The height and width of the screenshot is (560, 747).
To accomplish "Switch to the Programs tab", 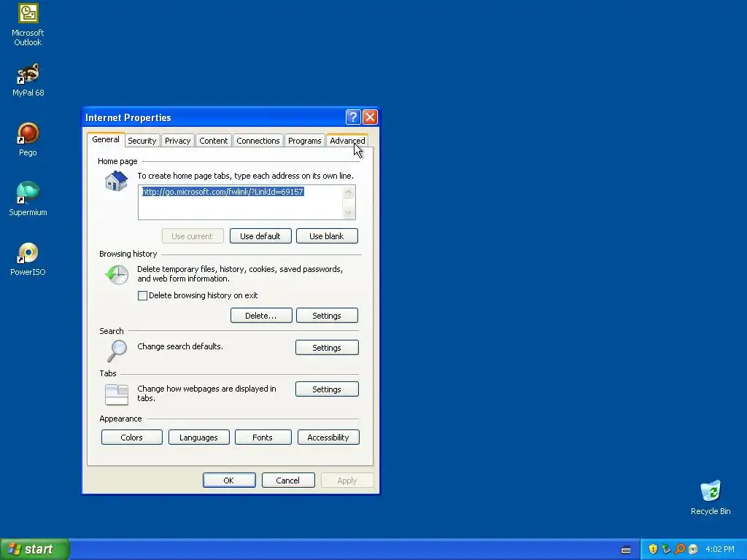I will (304, 141).
